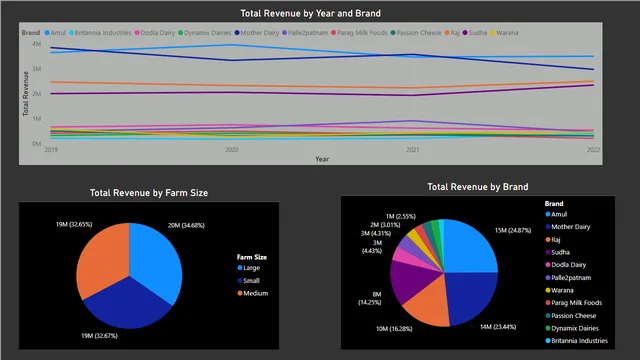
Task: Click Britannia Industries in brand pie legend
Action: pos(576,341)
